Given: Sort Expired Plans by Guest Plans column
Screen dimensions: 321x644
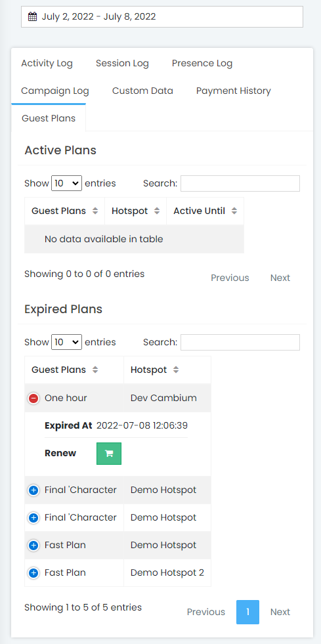Looking at the screenshot, I should (74, 370).
